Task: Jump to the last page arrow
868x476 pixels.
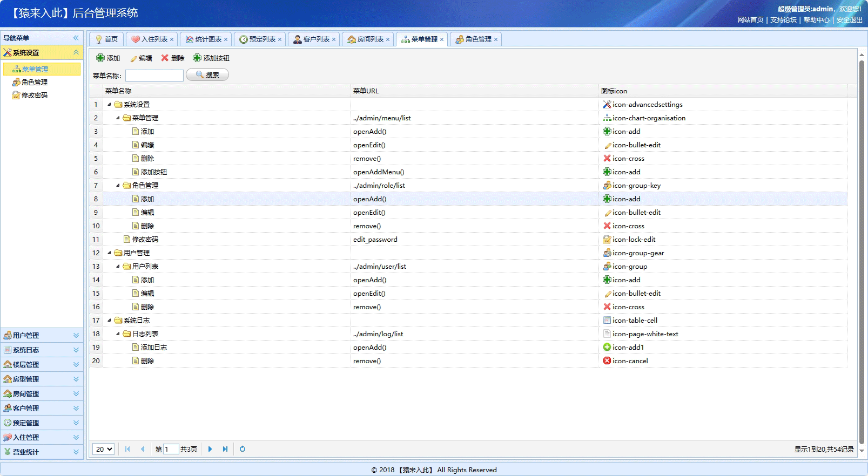Action: click(x=225, y=449)
